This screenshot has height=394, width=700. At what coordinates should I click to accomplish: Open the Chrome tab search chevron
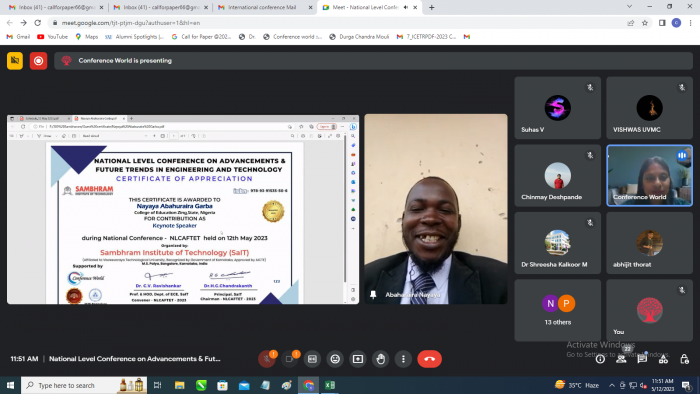pos(629,7)
